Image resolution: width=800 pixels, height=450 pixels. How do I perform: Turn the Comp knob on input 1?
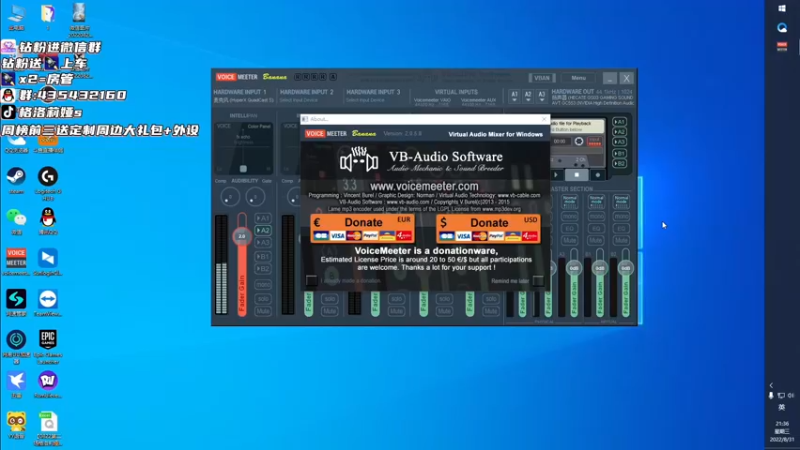[x=230, y=197]
